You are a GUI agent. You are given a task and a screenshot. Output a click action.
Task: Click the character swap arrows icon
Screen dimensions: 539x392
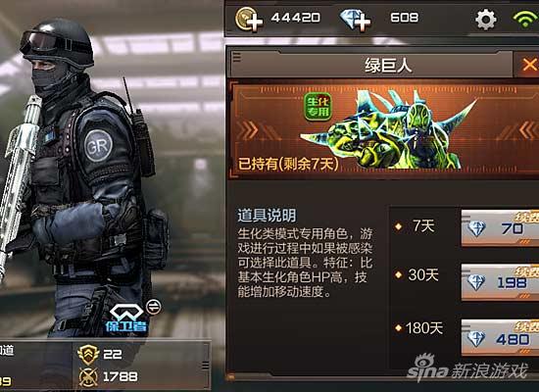coord(153,307)
